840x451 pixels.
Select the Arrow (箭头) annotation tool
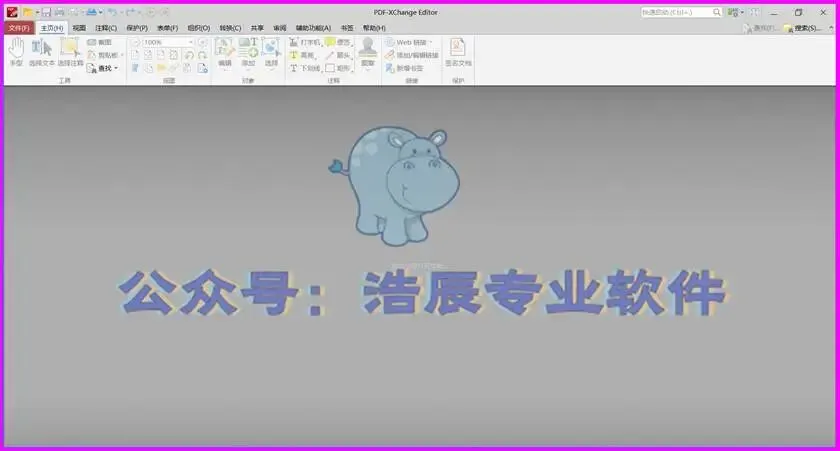[x=338, y=55]
